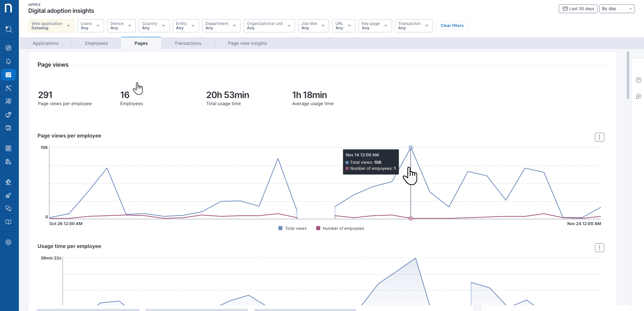Switch to the Employees tab
Viewport: 644px width, 311px height.
[x=96, y=43]
